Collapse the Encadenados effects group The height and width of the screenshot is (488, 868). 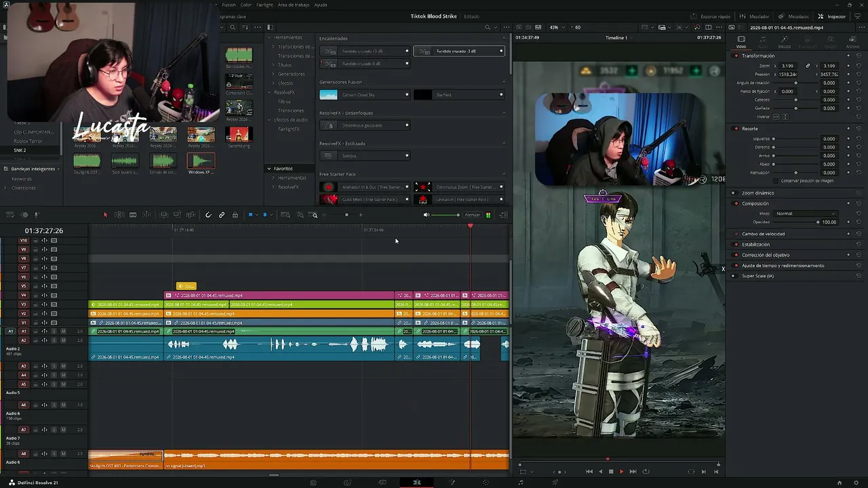504,38
